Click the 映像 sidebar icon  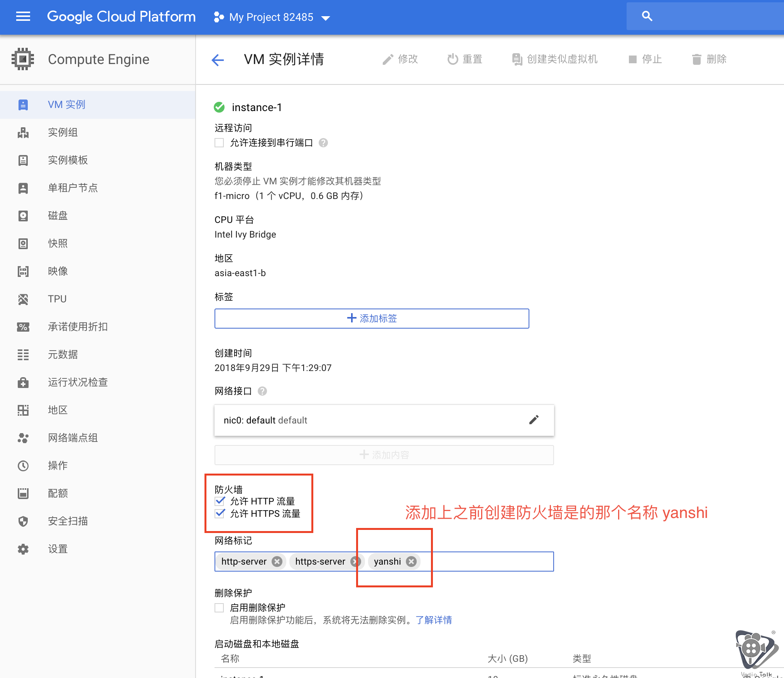(23, 271)
